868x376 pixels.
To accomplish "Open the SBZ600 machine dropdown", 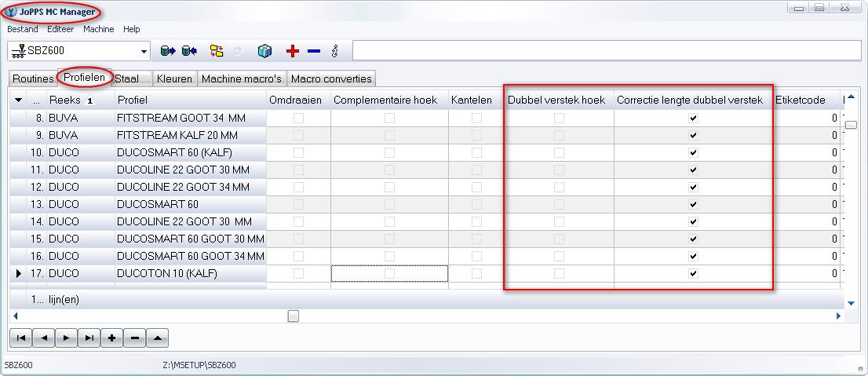I will click(x=144, y=52).
